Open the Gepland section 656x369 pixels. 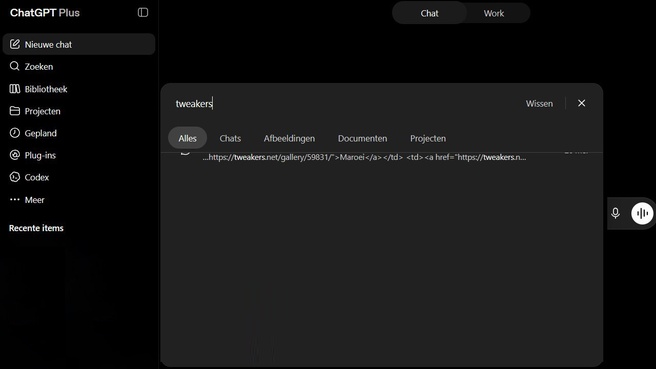(79, 133)
